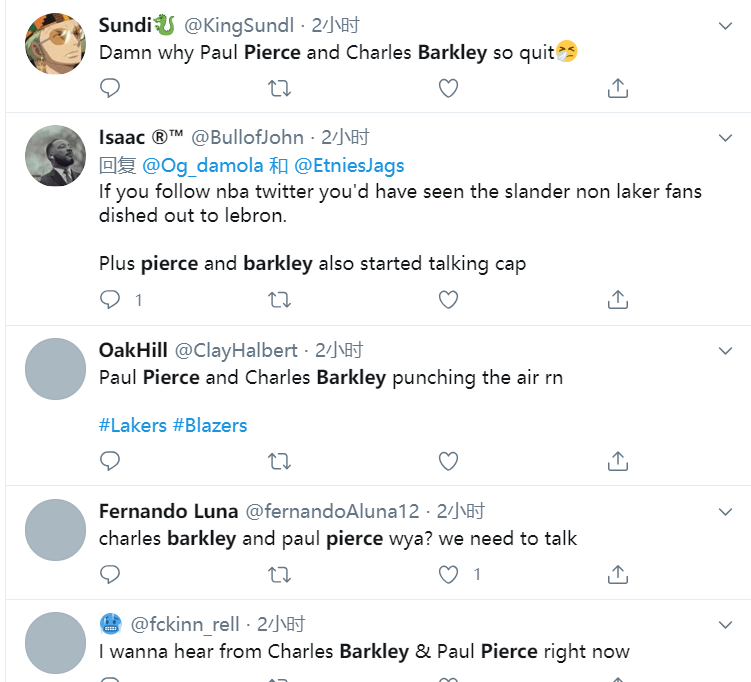Open the #Blazers hashtag

(x=210, y=425)
